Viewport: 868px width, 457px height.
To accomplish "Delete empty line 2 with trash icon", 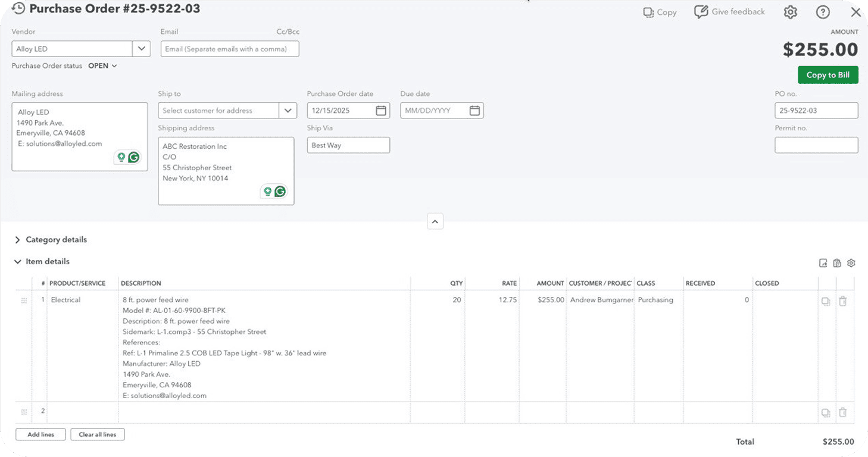I will 843,412.
